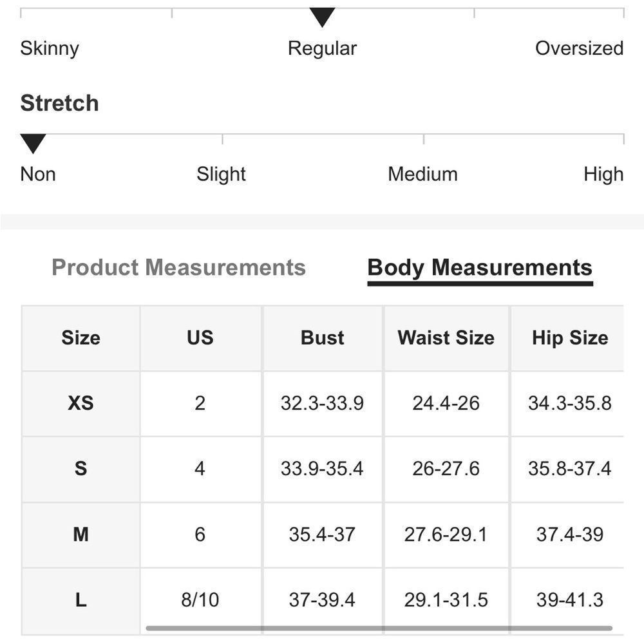Select the S size row header
This screenshot has height=644, width=644.
[x=81, y=469]
